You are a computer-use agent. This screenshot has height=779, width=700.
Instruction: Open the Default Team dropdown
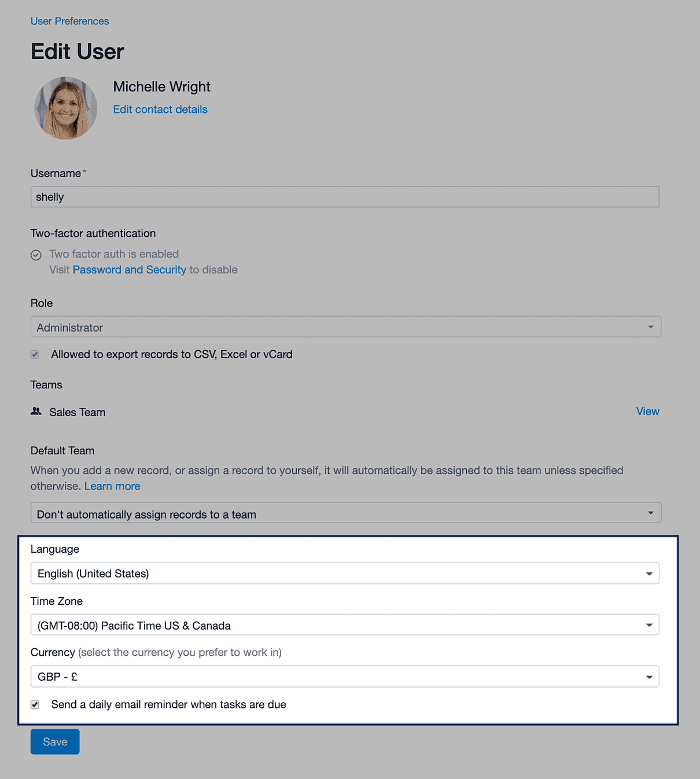coord(345,513)
